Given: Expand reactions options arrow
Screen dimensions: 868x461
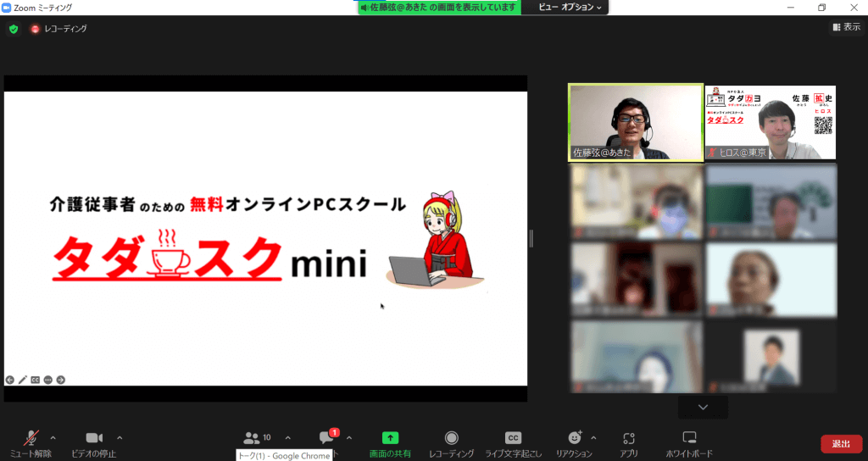Looking at the screenshot, I should tap(593, 438).
